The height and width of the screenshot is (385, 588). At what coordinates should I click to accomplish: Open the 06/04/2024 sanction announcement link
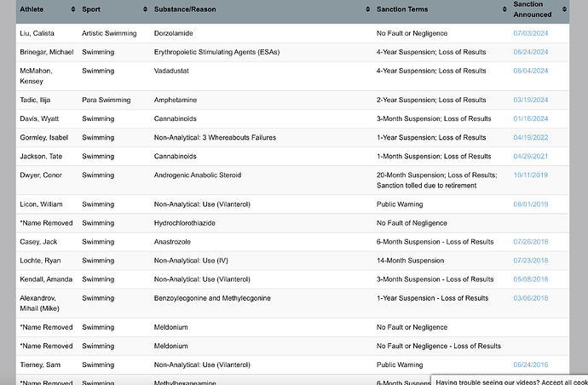click(x=531, y=71)
